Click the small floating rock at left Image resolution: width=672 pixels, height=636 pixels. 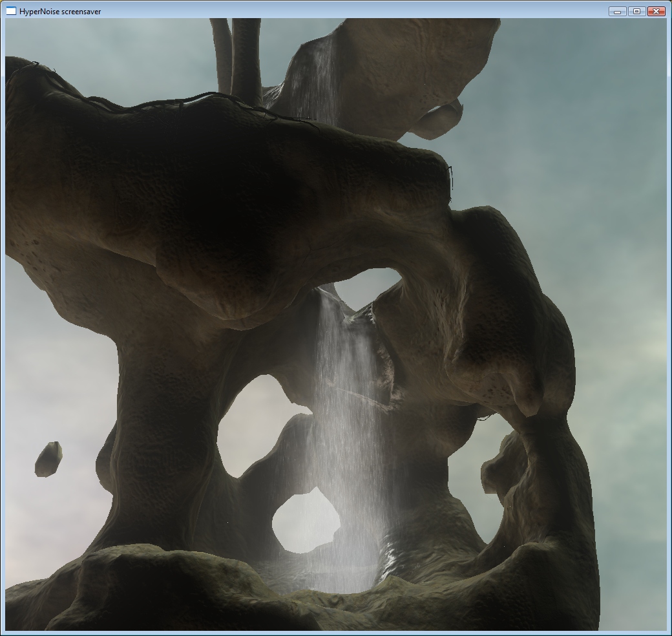(x=48, y=459)
